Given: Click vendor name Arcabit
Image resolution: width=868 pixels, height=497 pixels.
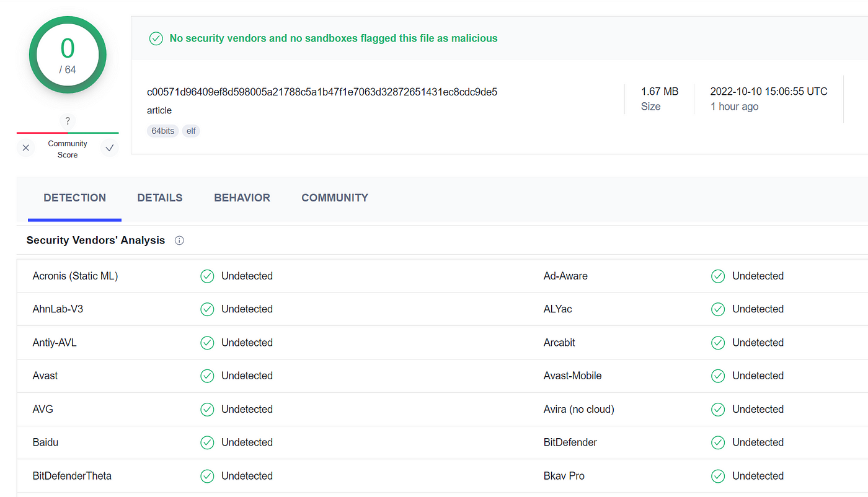Looking at the screenshot, I should (559, 343).
